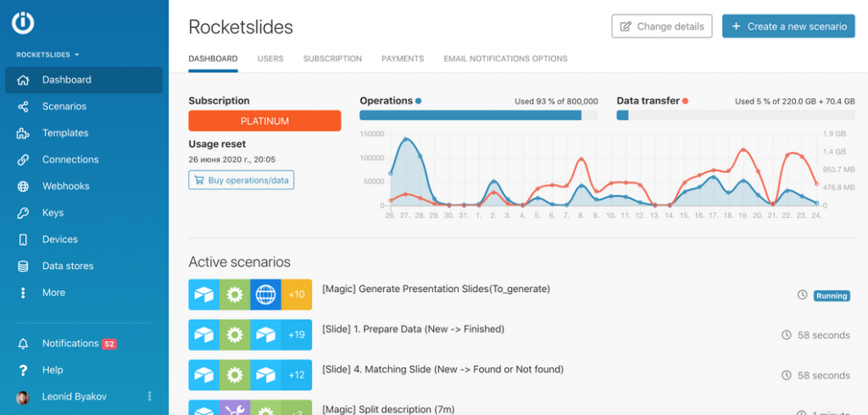Screen dimensions: 868x415
Task: Click the Scenarios share icon in sidebar
Action: [x=23, y=106]
